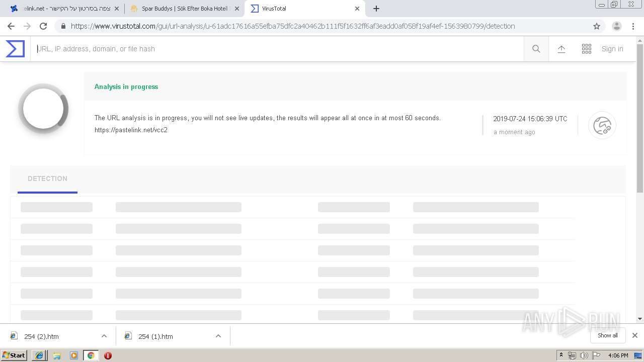This screenshot has height=362, width=644.
Task: Click the pastelink.net/vcc2 URL text
Action: (131, 130)
